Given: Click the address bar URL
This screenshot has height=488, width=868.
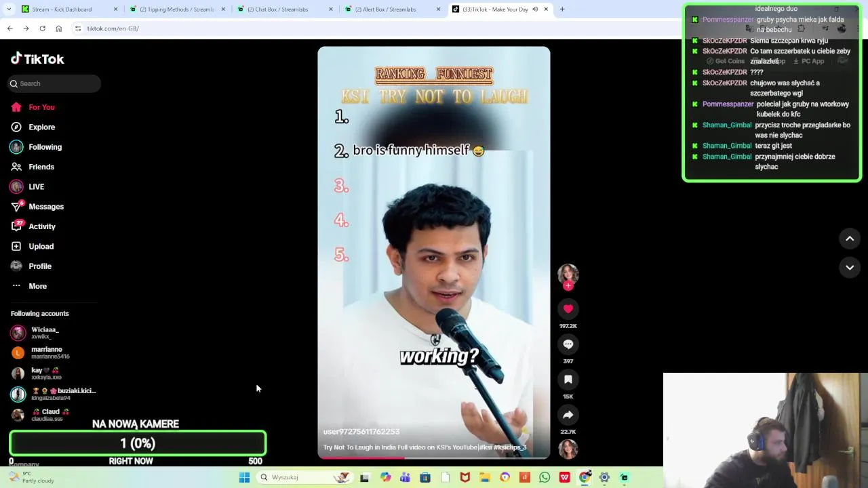Looking at the screenshot, I should (113, 28).
